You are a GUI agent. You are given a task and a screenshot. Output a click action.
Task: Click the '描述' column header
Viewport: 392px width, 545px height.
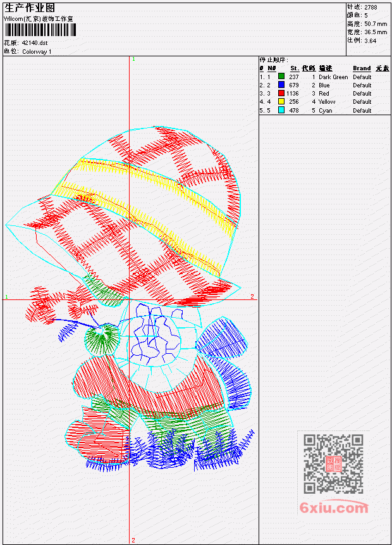326,68
